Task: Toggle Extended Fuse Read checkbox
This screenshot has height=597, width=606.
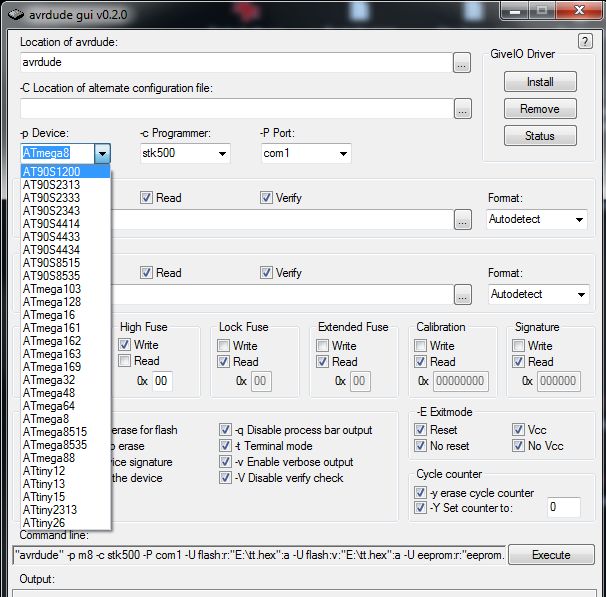Action: pos(322,362)
